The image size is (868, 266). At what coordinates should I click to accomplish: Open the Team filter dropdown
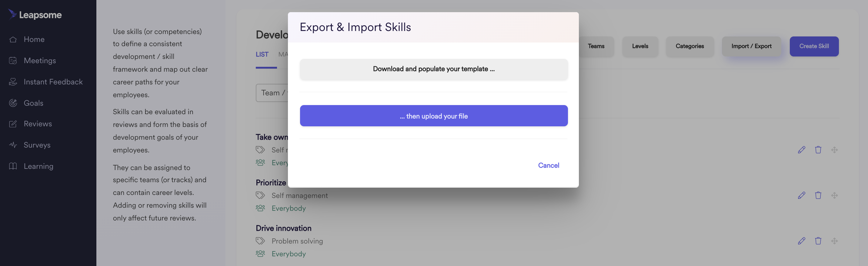click(272, 93)
